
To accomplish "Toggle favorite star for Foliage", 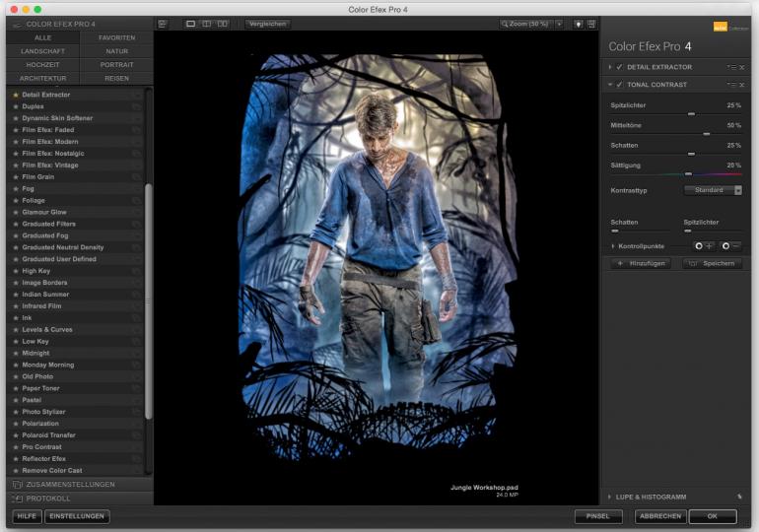I will click(x=16, y=200).
